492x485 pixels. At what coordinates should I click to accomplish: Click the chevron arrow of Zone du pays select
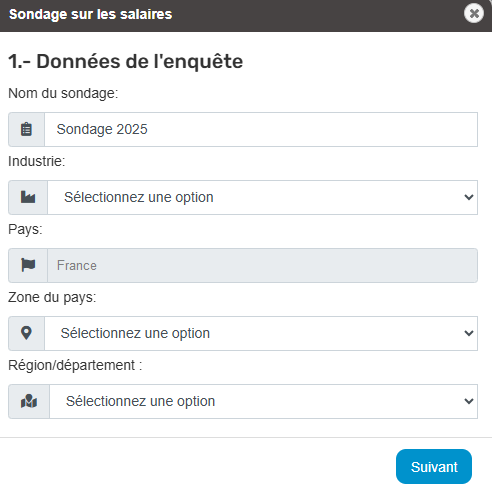pyautogui.click(x=469, y=333)
